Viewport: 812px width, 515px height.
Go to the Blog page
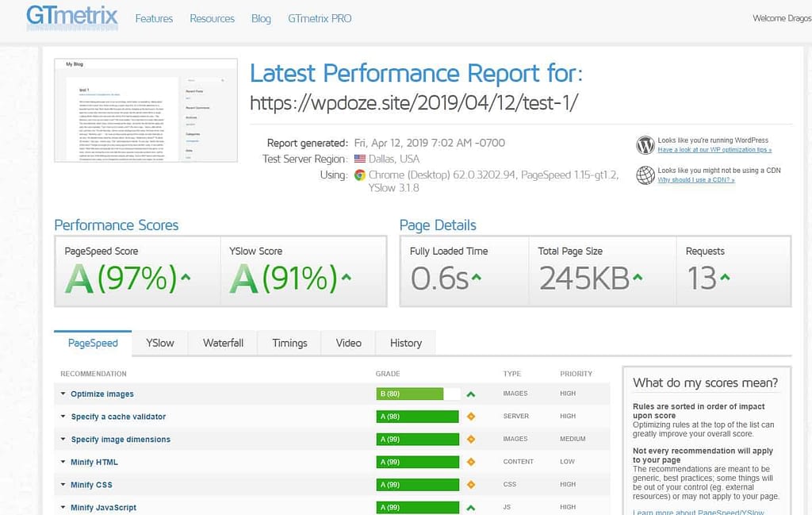coord(261,19)
